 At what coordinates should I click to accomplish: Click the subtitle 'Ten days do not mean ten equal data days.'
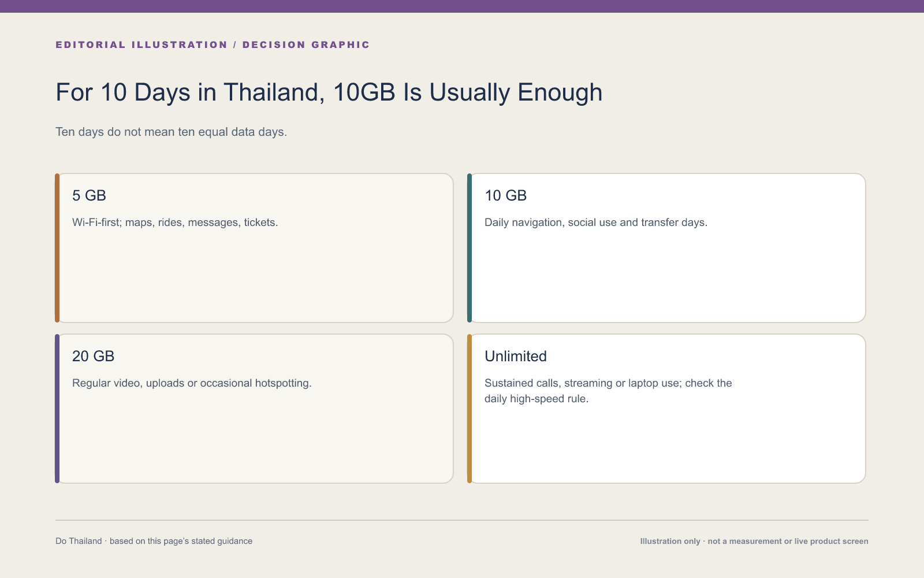[x=172, y=132]
